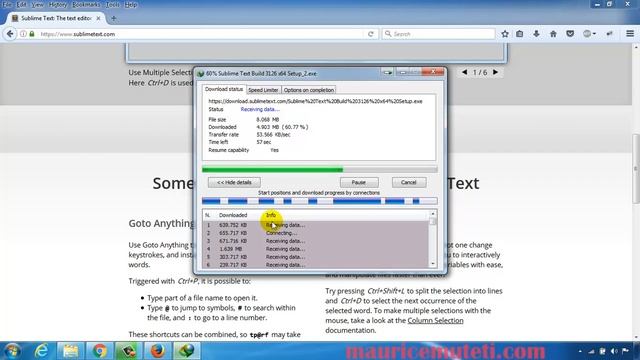Switch to Download status tab

click(x=224, y=89)
